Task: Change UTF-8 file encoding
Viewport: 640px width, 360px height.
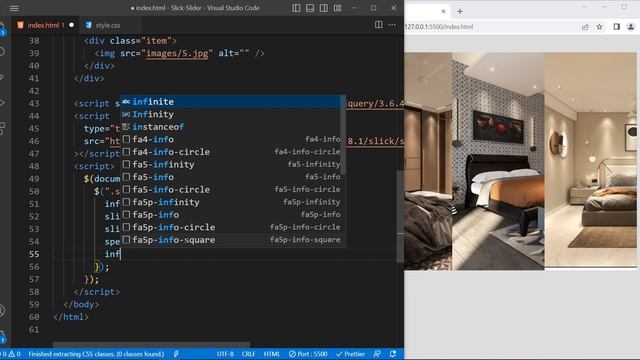Action: 225,354
